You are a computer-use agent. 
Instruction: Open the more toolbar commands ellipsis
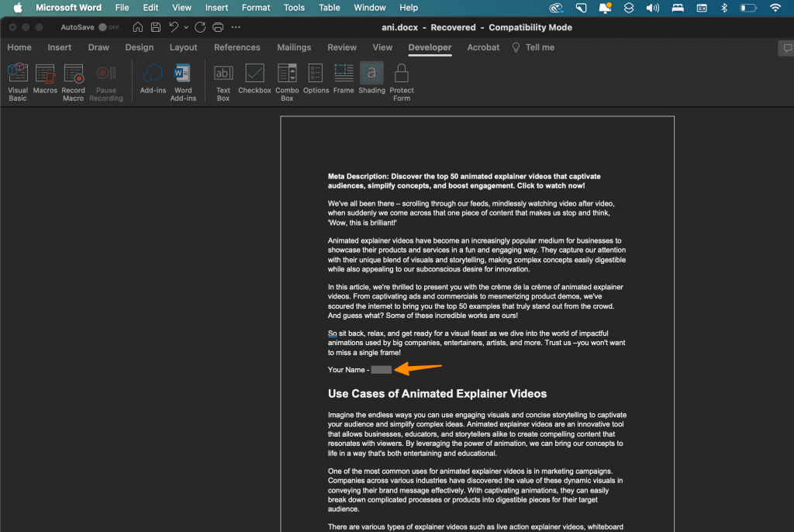point(236,26)
